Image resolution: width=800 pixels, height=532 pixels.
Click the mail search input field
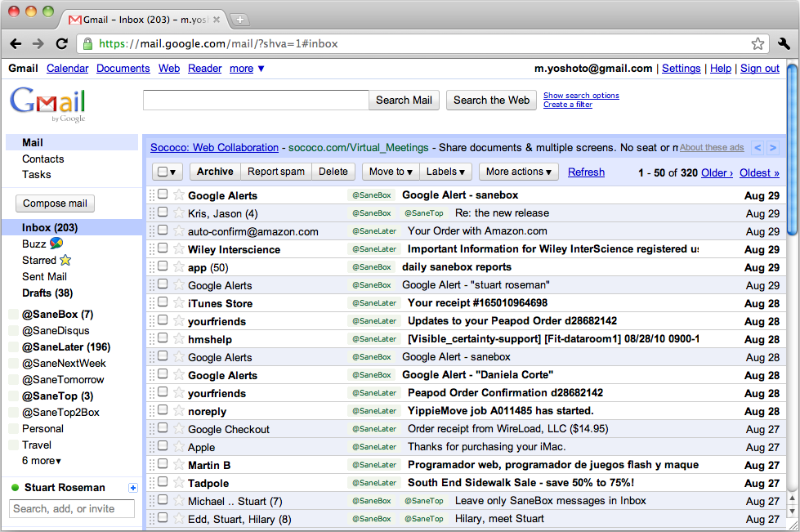pyautogui.click(x=256, y=101)
